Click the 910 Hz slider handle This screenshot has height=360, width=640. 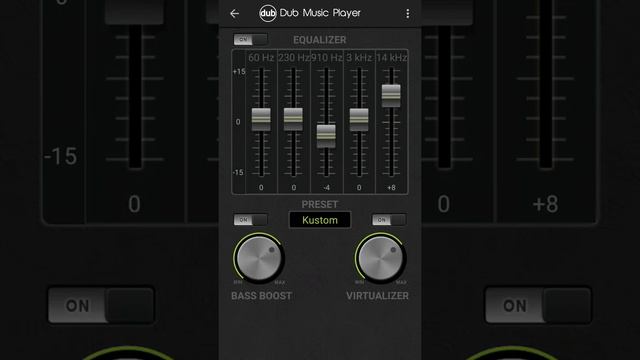point(327,136)
